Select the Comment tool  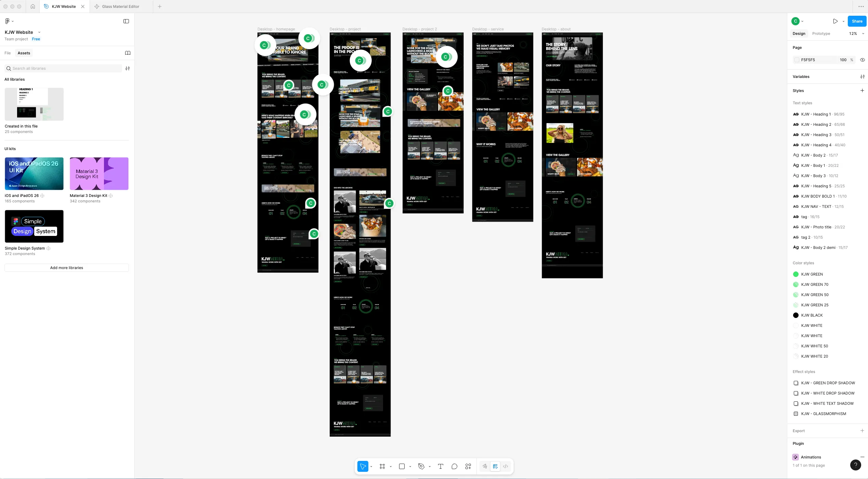(454, 466)
